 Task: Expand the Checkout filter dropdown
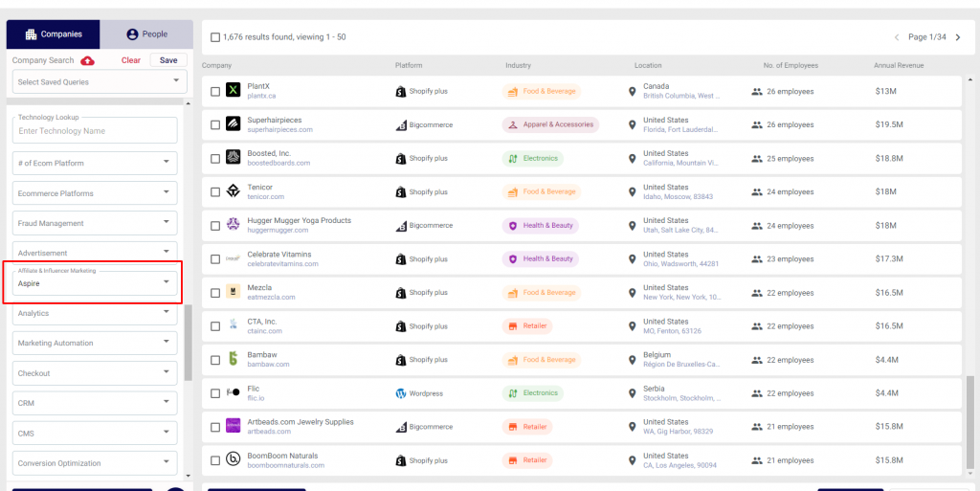tap(95, 373)
